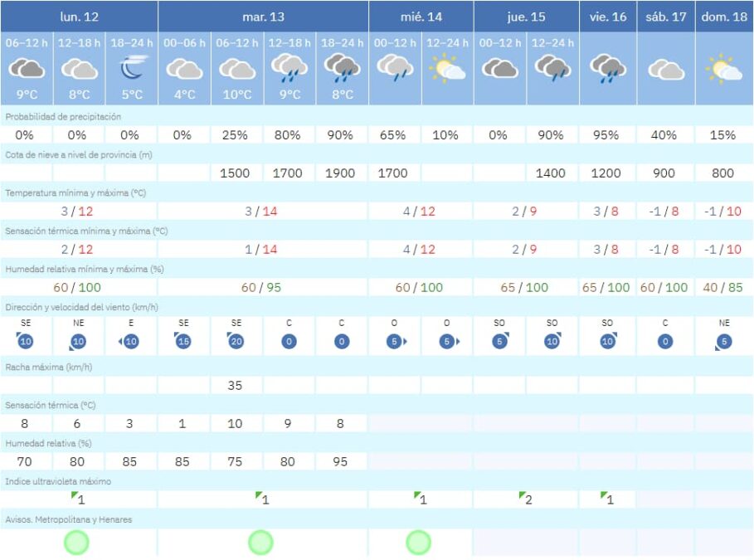This screenshot has height=560, width=754.
Task: Select the calm wind icon under Saturday
Action: click(664, 339)
